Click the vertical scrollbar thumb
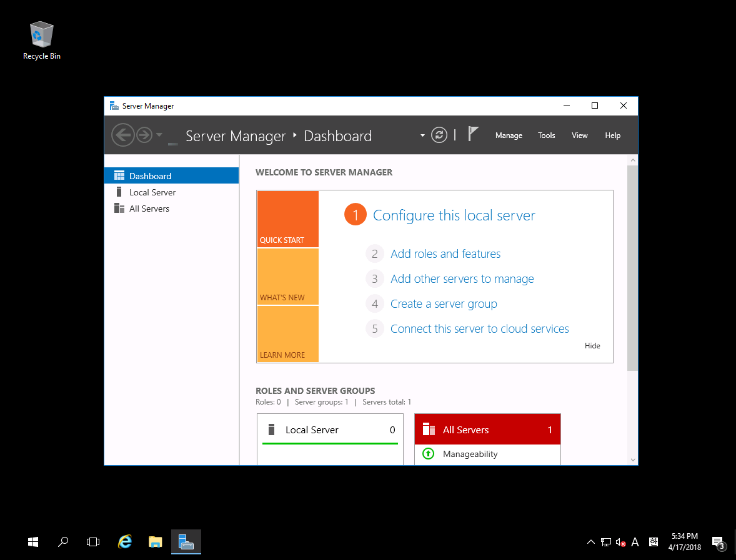This screenshot has height=560, width=736. (x=633, y=268)
